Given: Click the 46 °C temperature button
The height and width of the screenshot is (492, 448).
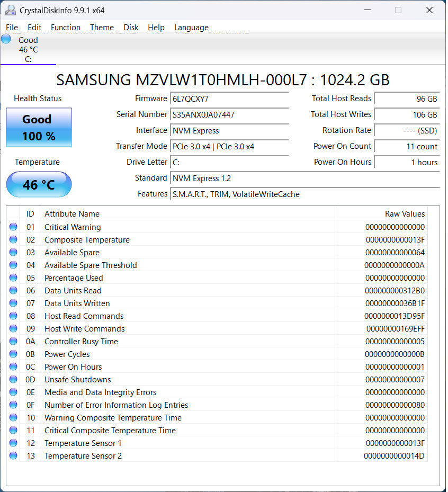Looking at the screenshot, I should [x=39, y=184].
